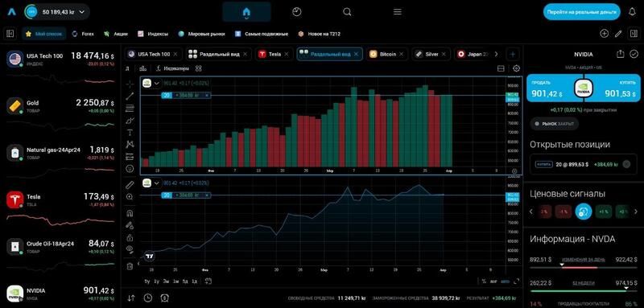Select the text annotation tool

(130, 132)
